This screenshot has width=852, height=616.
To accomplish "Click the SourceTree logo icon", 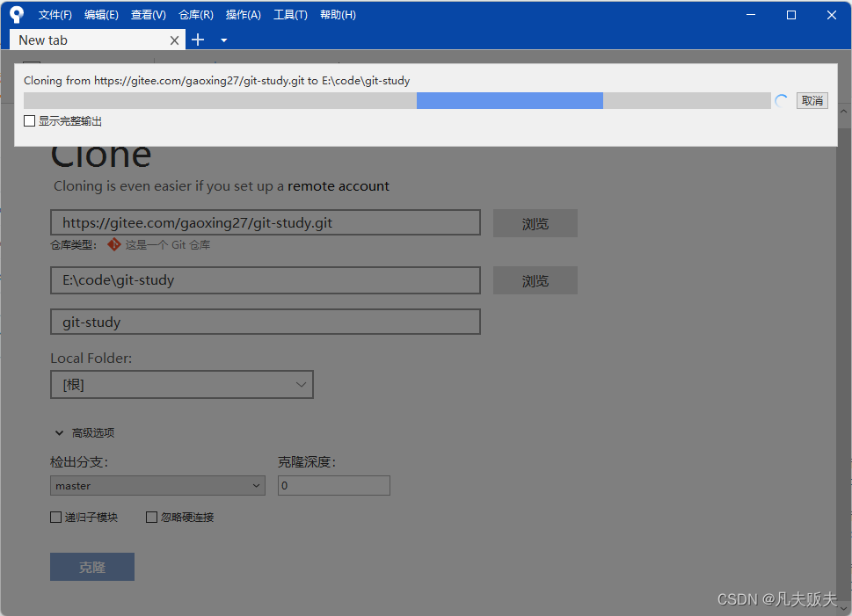I will [17, 14].
